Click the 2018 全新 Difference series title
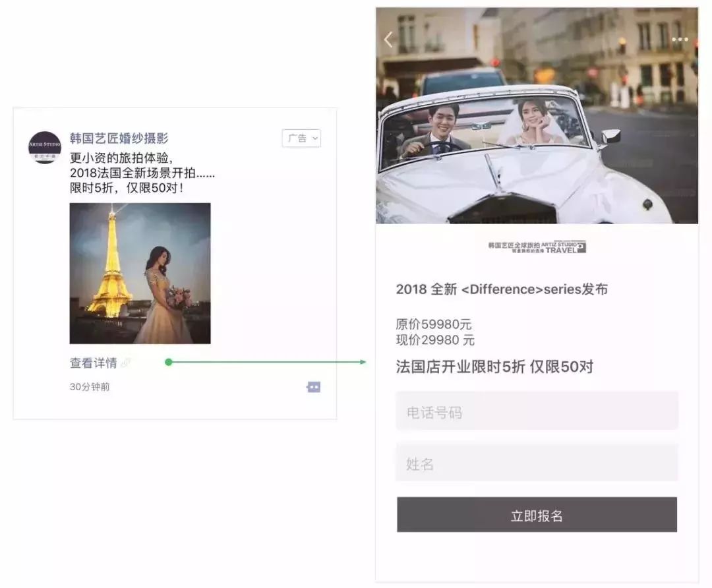The image size is (712, 588). pos(502,289)
